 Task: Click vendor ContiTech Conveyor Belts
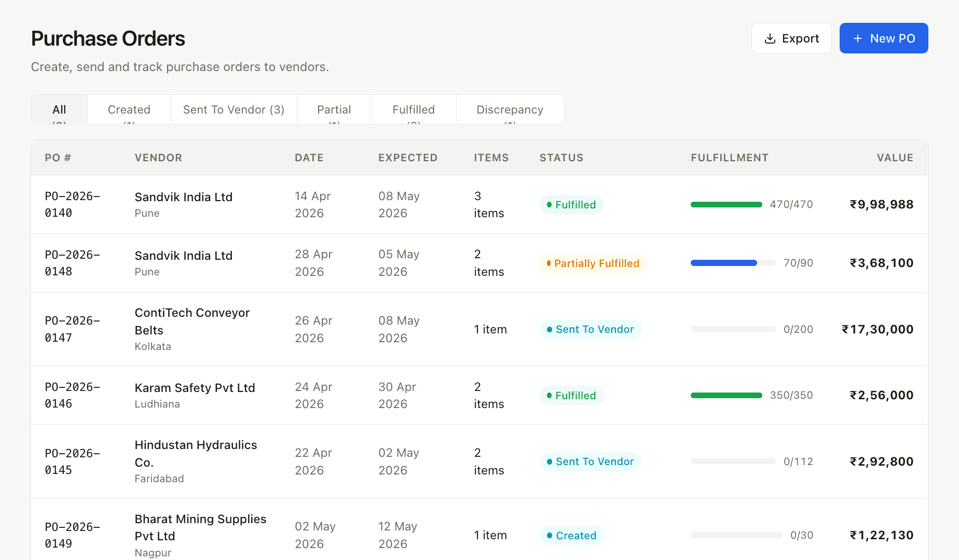(x=192, y=321)
